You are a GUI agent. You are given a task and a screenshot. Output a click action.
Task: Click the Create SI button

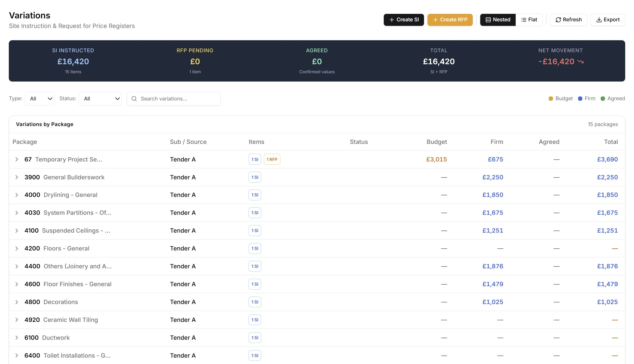click(x=403, y=20)
